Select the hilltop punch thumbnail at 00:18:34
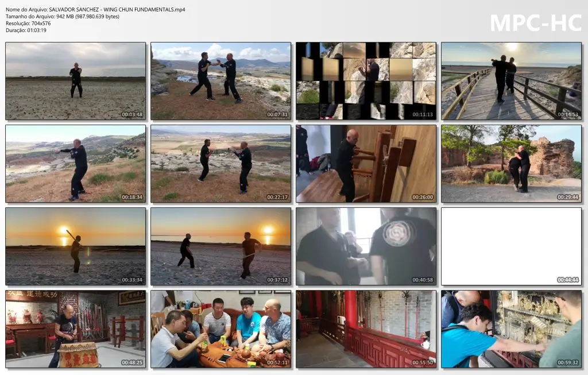 click(x=75, y=164)
